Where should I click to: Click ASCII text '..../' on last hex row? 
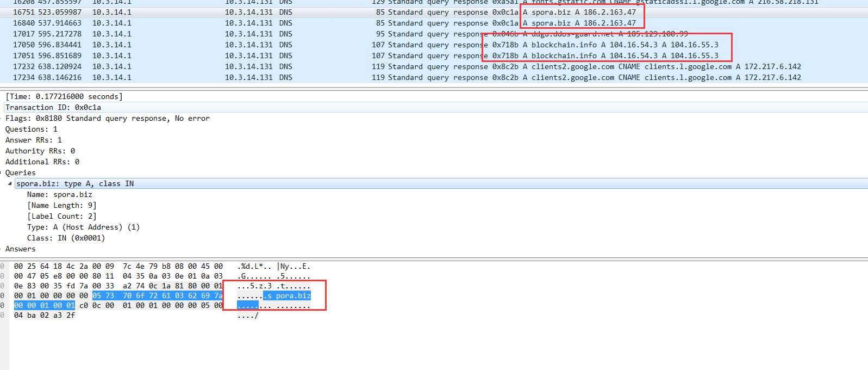[x=248, y=315]
